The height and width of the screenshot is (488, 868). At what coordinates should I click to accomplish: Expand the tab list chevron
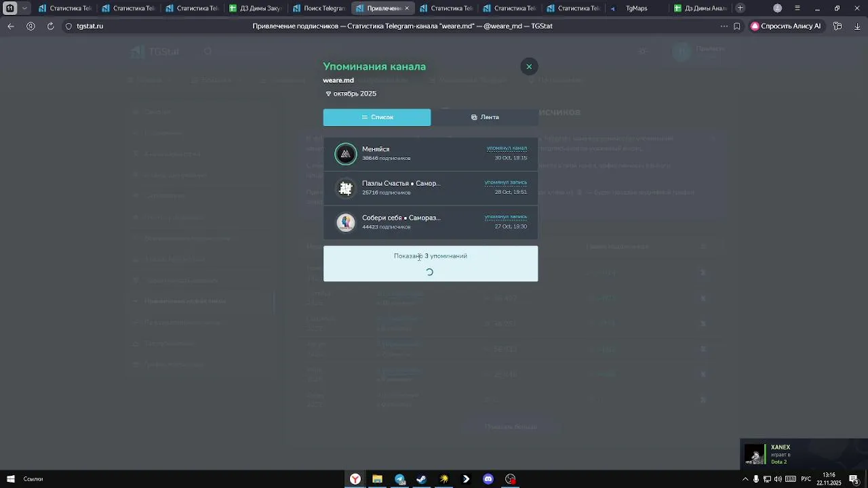pyautogui.click(x=24, y=8)
